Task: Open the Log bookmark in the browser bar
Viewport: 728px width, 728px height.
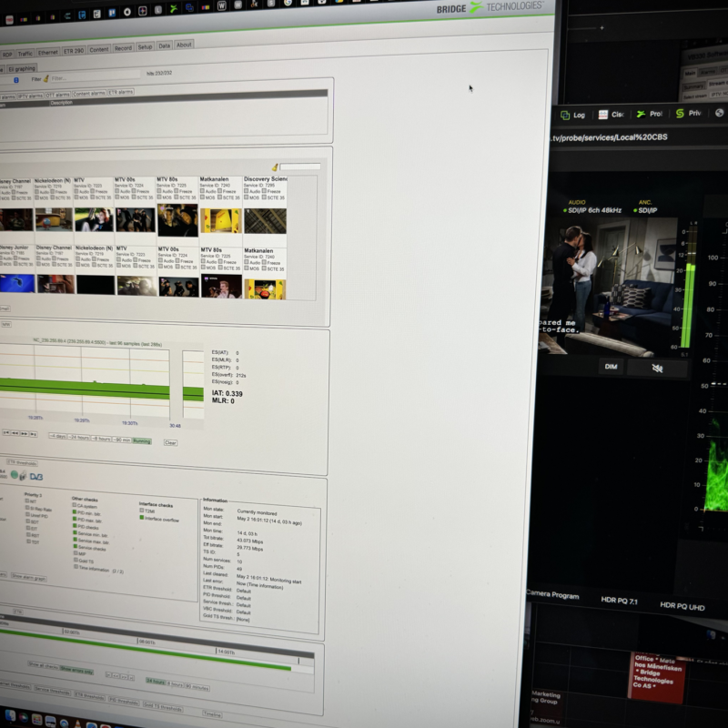Action: (573, 116)
